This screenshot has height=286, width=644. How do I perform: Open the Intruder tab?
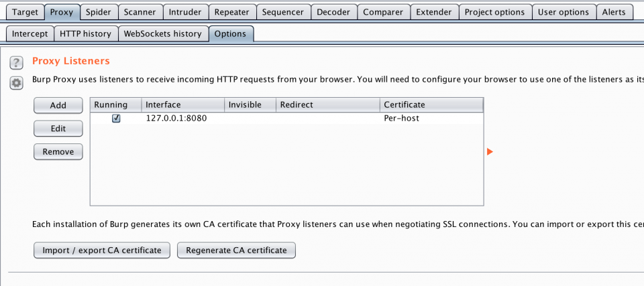(x=184, y=12)
